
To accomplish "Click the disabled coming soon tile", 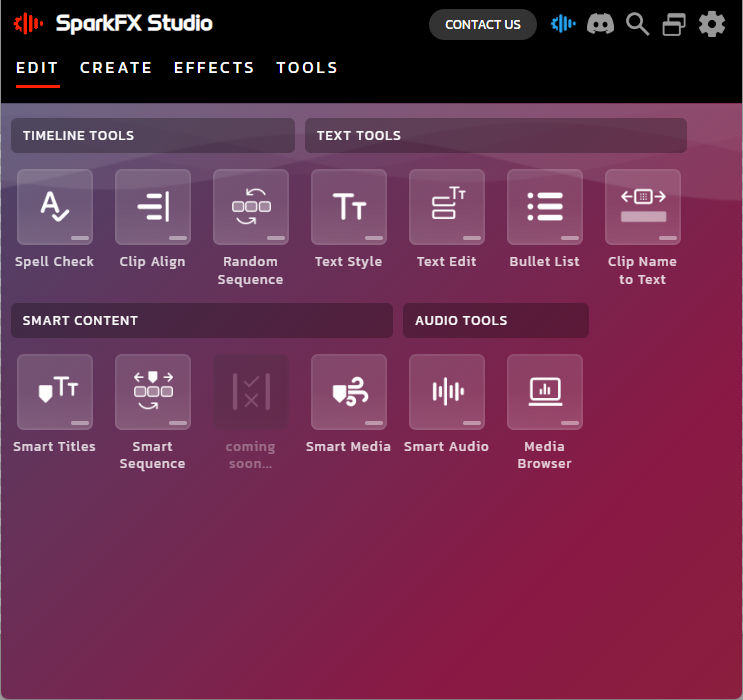I will (251, 392).
